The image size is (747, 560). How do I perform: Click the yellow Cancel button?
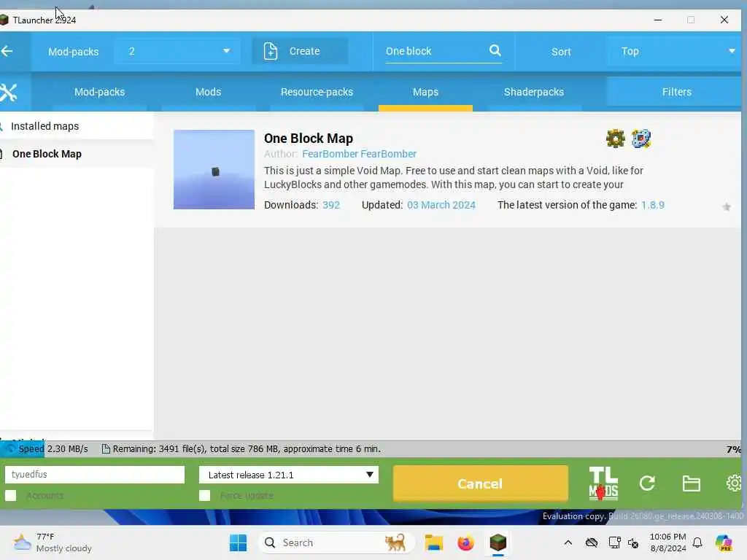[x=480, y=483]
